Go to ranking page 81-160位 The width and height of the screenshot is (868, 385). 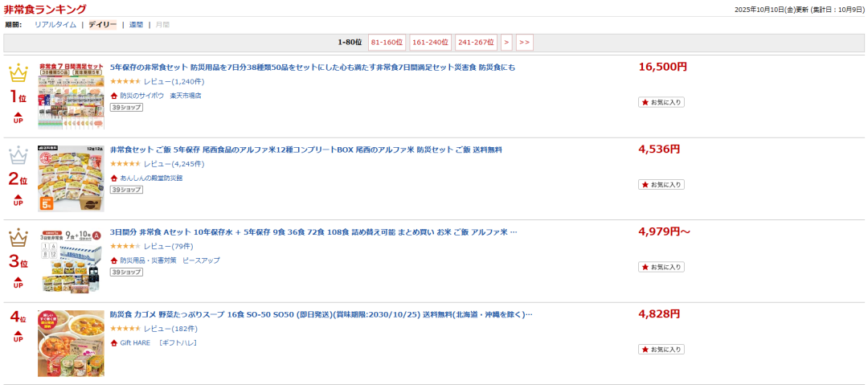point(387,43)
